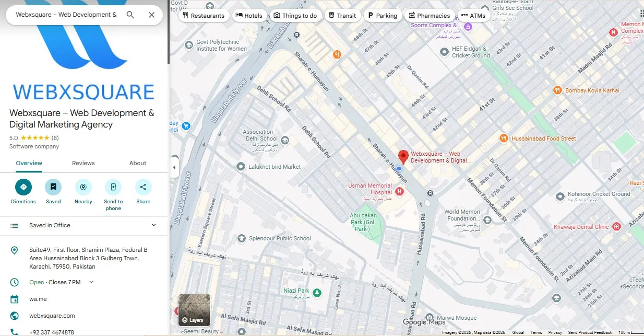The width and height of the screenshot is (644, 336).
Task: Select the Parking chip
Action: click(382, 16)
